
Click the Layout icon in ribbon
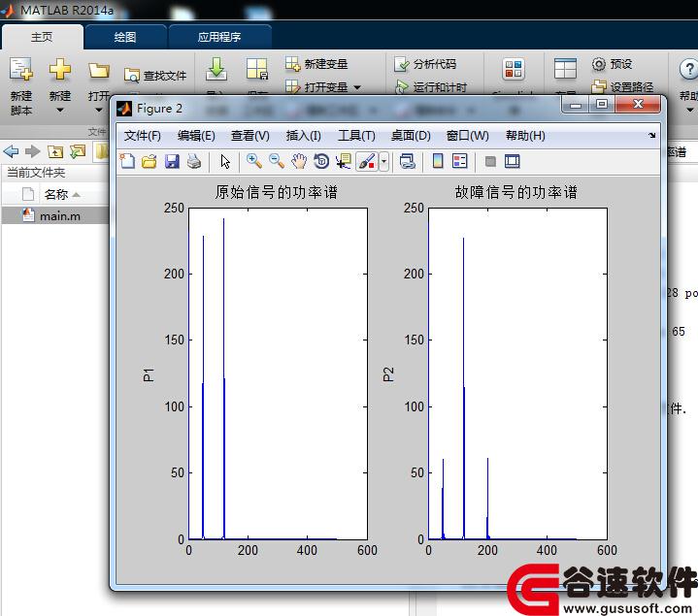[x=565, y=70]
